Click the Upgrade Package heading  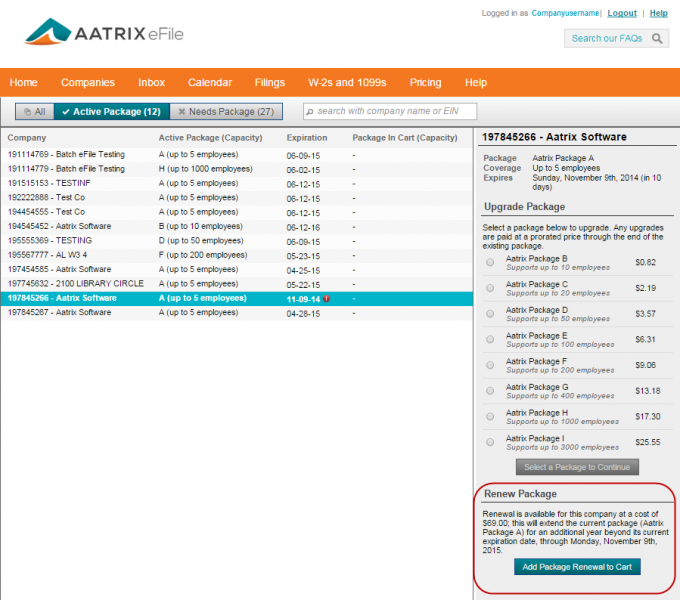point(524,207)
